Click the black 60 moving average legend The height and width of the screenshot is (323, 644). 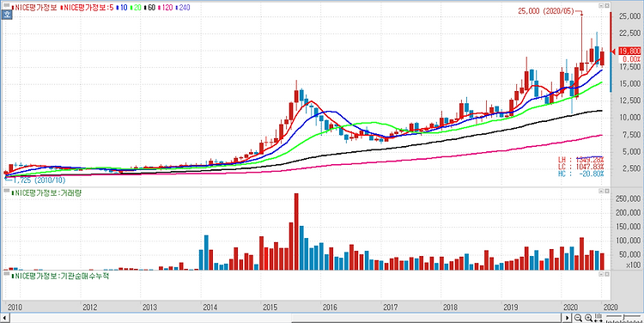tap(150, 8)
